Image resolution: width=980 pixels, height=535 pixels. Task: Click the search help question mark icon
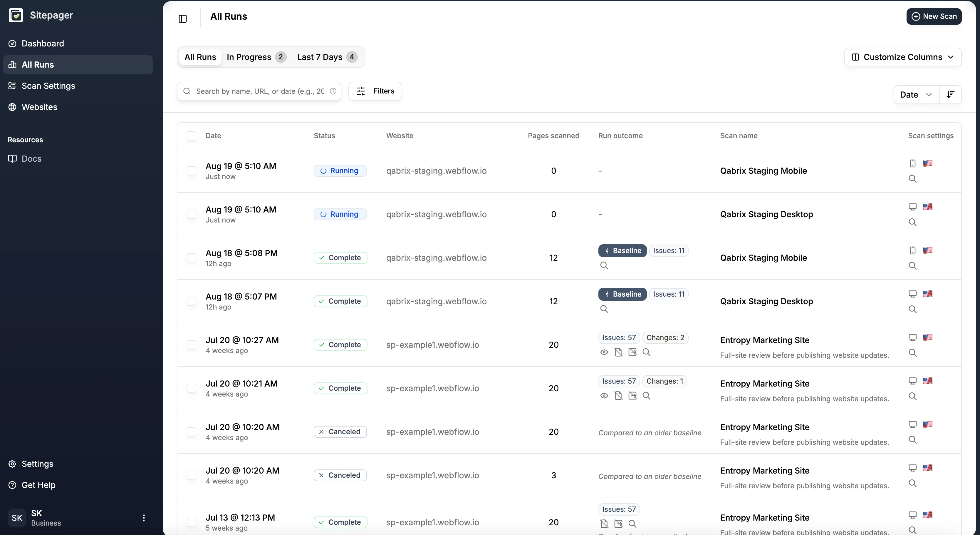point(333,91)
